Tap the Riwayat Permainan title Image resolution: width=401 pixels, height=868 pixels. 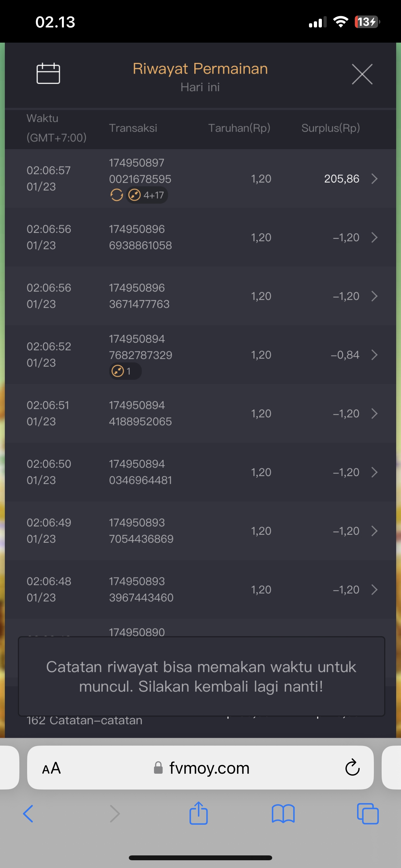pos(200,69)
